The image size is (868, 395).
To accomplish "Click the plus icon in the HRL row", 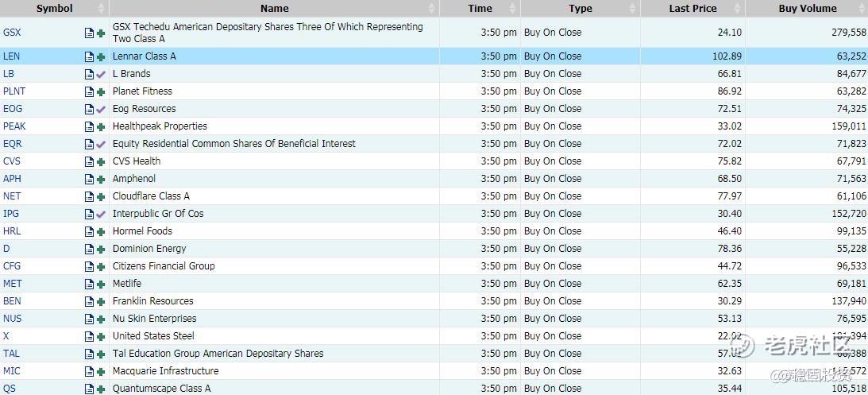I will 101,231.
